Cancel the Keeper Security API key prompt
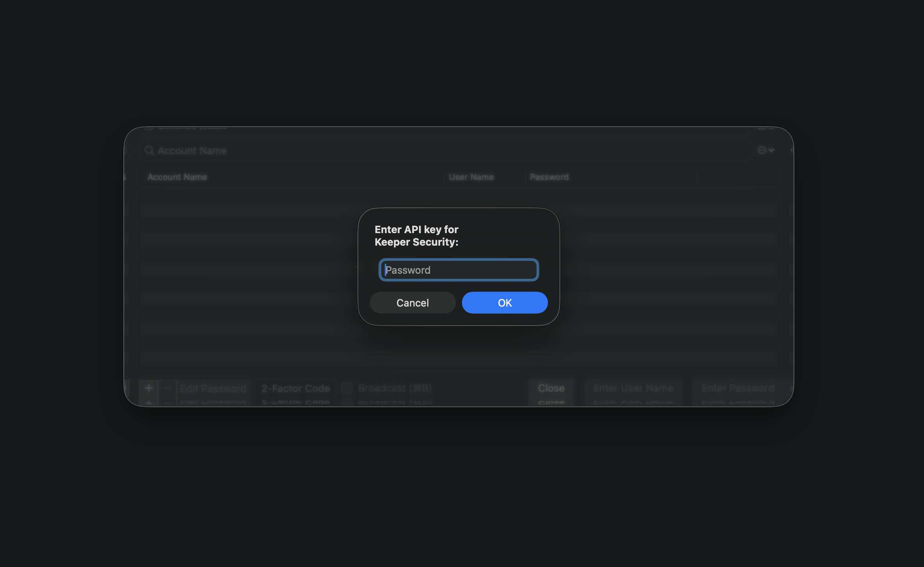Image resolution: width=924 pixels, height=567 pixels. pyautogui.click(x=412, y=303)
